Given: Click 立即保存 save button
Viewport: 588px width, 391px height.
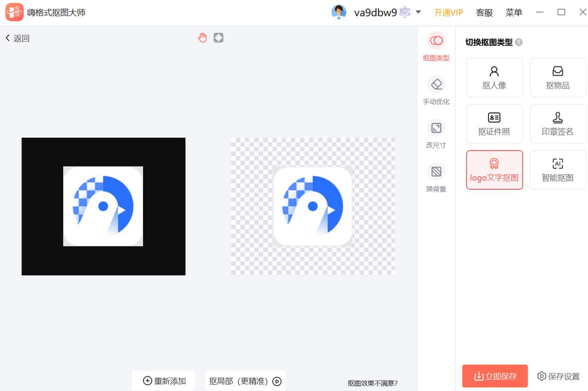Looking at the screenshot, I should click(495, 376).
